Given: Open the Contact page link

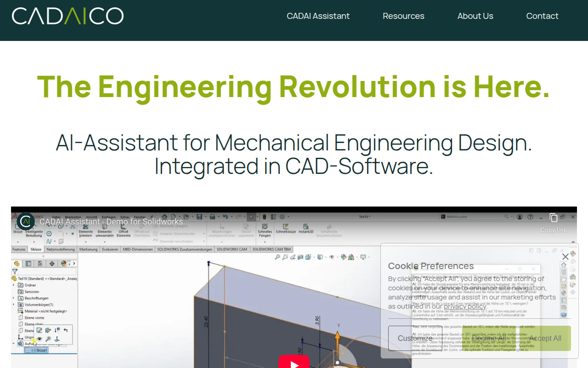Looking at the screenshot, I should (x=542, y=16).
